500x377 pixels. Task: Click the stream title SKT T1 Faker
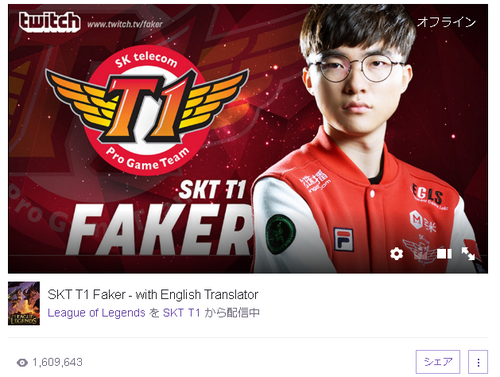pyautogui.click(x=153, y=295)
